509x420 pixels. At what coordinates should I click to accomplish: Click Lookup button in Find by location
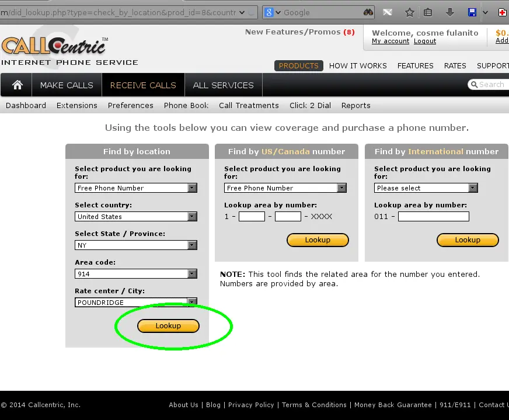coord(168,326)
